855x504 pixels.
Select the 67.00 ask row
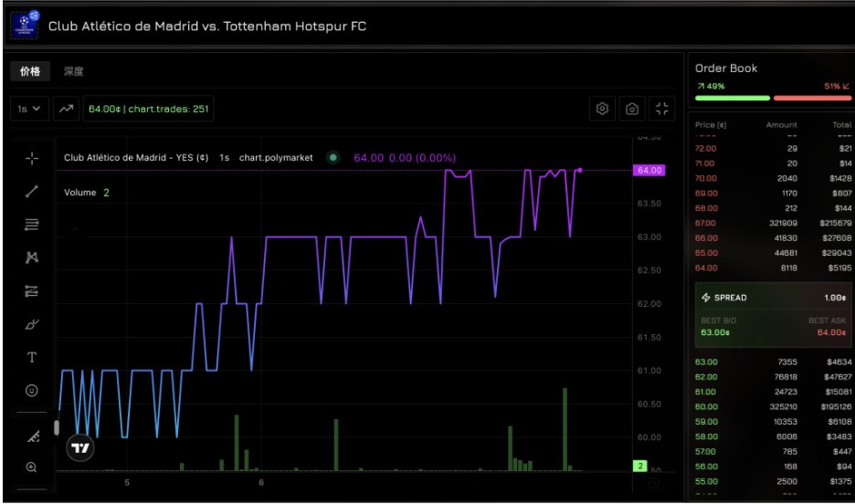click(x=773, y=223)
